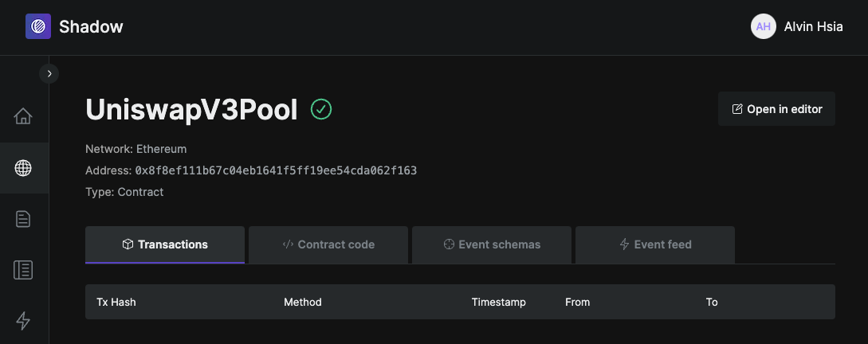
Task: Click the AH user avatar
Action: pyautogui.click(x=764, y=26)
